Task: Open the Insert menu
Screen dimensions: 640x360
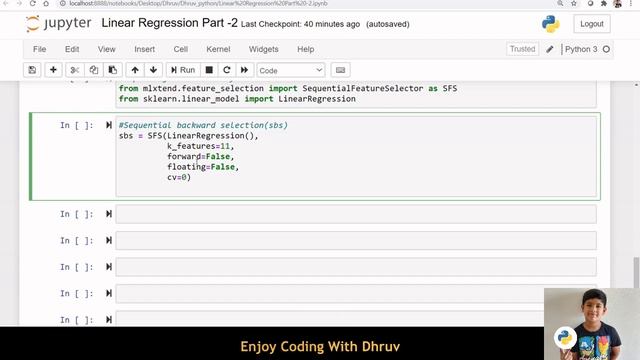Action: click(144, 49)
